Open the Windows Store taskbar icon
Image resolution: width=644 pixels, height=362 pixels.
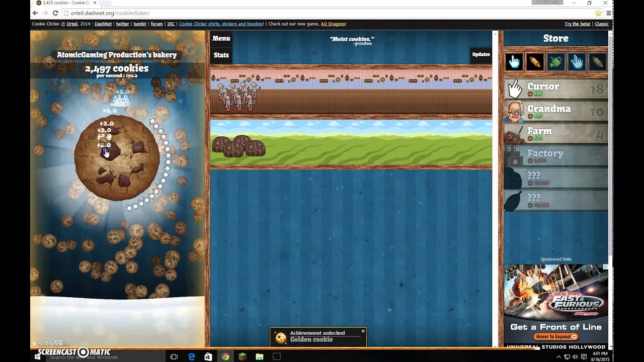pos(208,356)
